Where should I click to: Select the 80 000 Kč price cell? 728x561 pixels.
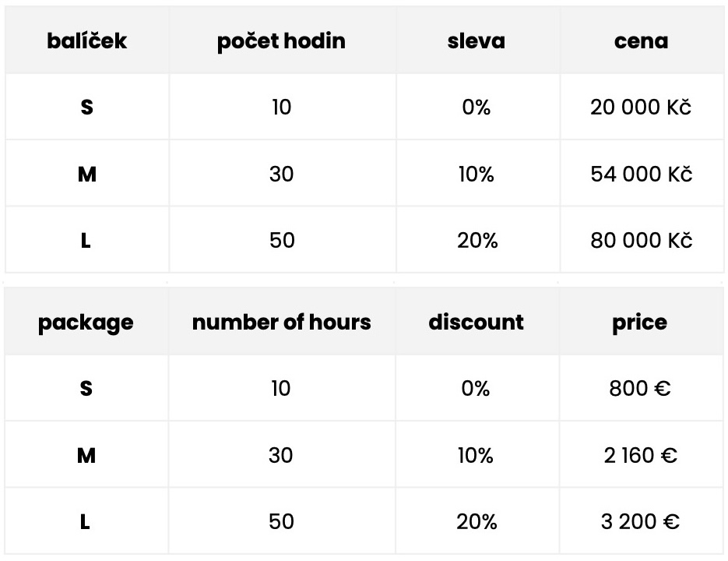pos(642,240)
